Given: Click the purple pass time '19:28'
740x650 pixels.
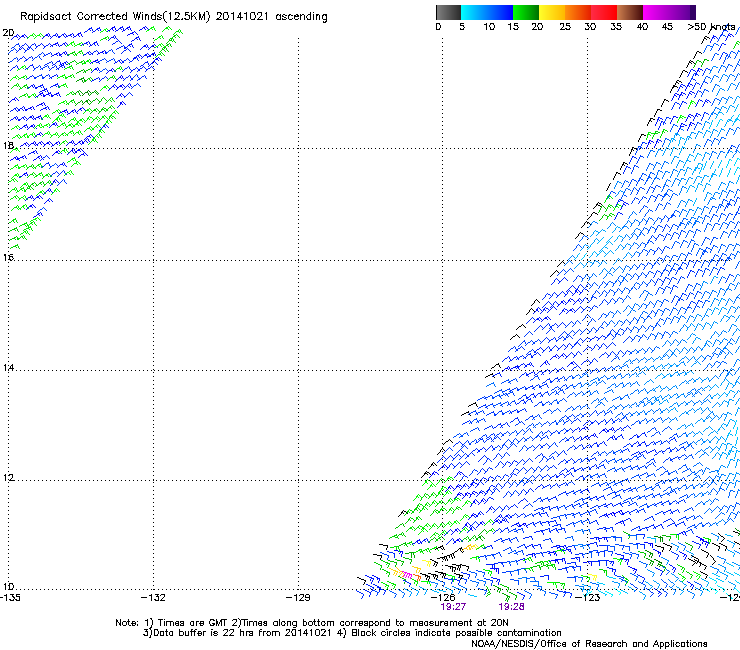Looking at the screenshot, I should tap(512, 607).
